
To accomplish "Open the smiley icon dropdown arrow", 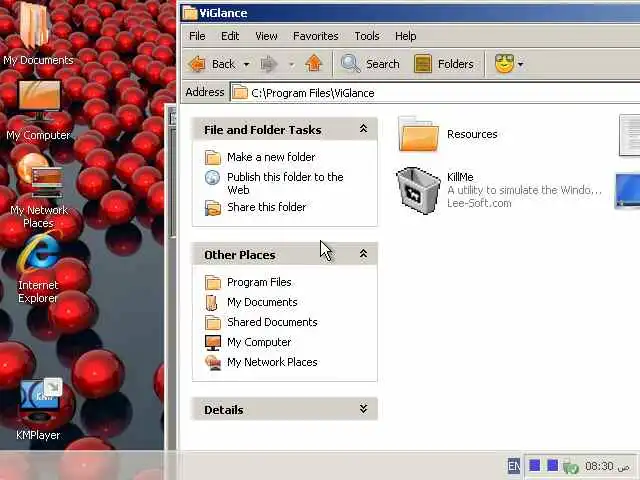I will (x=520, y=64).
